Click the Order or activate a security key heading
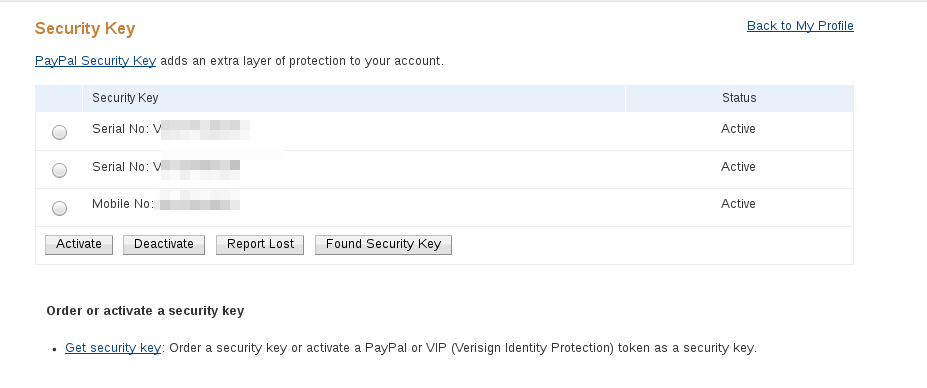927x388 pixels. 145,311
